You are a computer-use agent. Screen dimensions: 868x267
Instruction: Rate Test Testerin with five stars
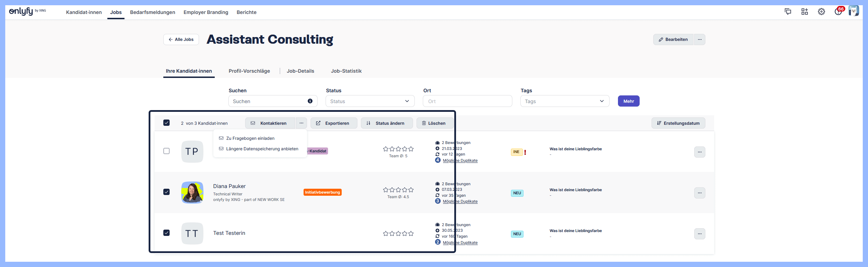411,233
